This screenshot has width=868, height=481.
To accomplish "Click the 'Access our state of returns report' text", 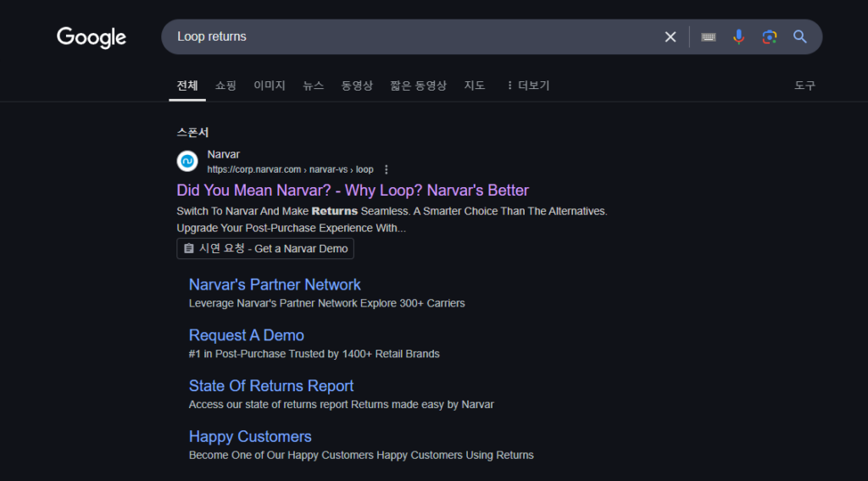I will point(341,405).
